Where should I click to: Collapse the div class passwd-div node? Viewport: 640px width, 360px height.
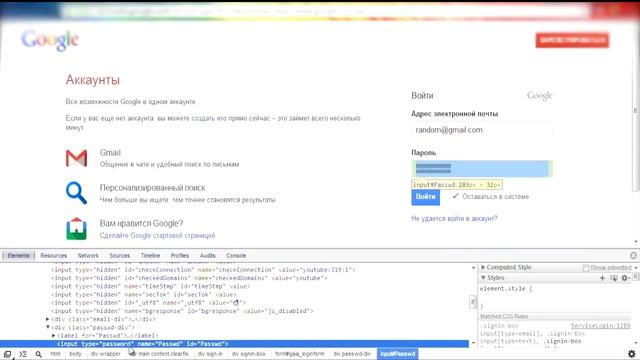[47, 327]
